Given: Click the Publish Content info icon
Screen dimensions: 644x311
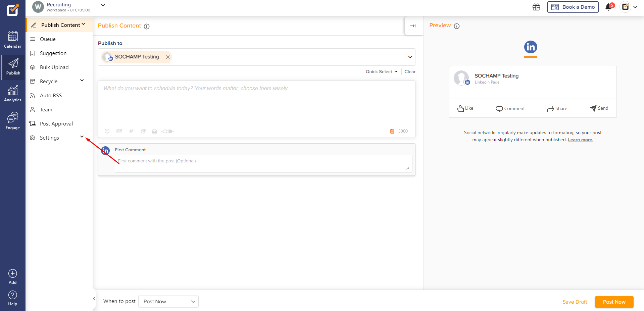Looking at the screenshot, I should (x=147, y=26).
